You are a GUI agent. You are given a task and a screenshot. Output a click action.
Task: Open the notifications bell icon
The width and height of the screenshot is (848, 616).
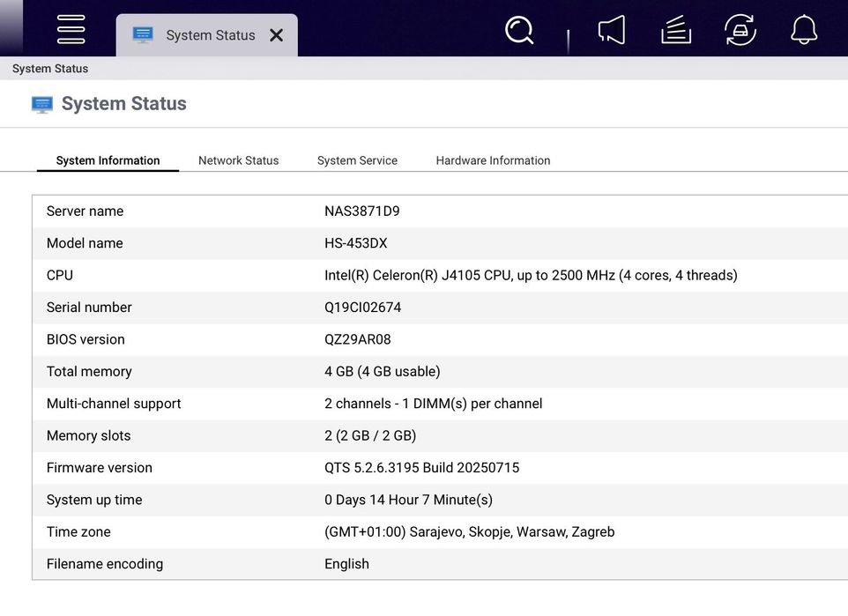tap(804, 31)
